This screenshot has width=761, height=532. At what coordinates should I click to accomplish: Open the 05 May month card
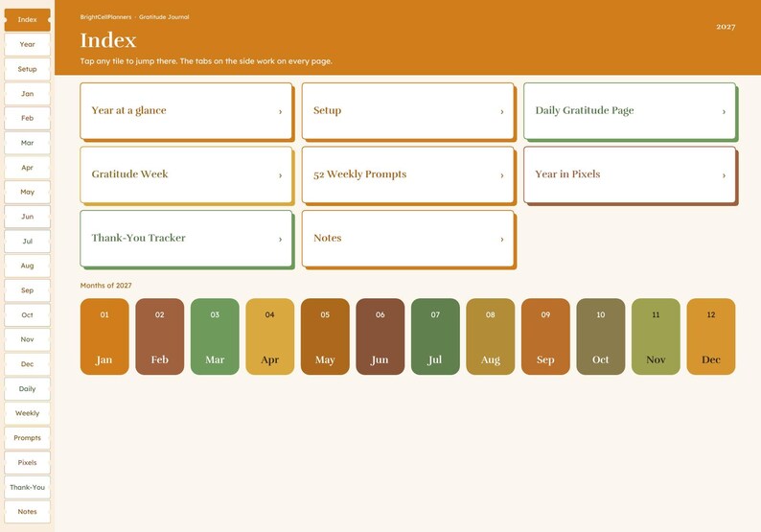325,336
